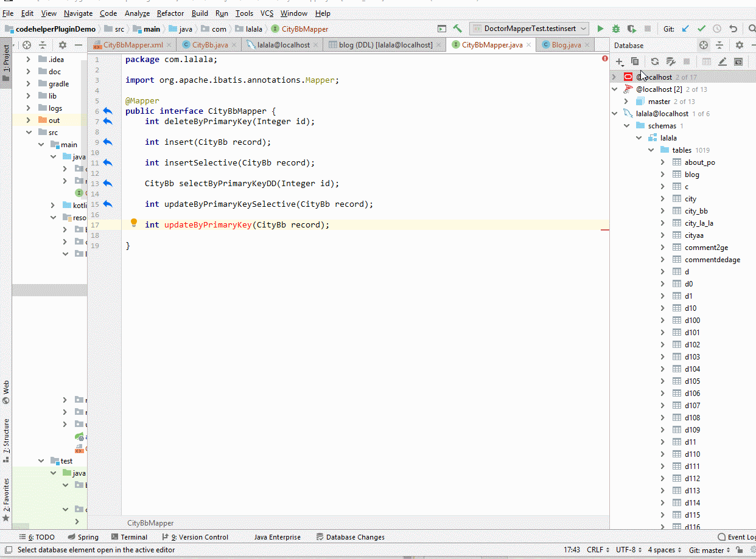Switch to CityBb.java tab
This screenshot has width=756, height=559.
(210, 44)
